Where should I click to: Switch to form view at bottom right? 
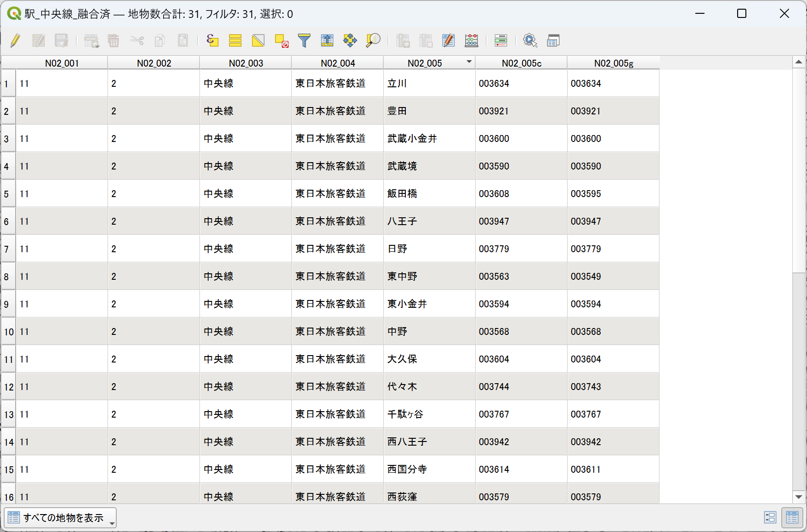770,517
